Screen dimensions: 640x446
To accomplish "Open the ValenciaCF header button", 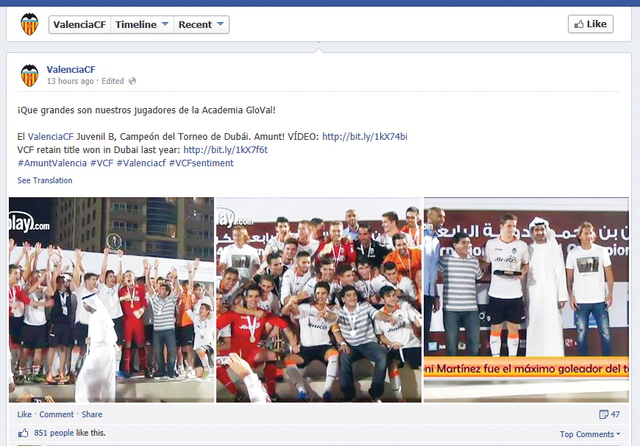I will click(80, 24).
